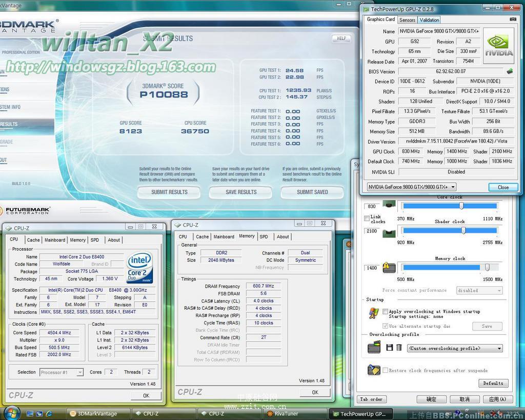Check Restore clock frequencies after suspend

pos(386,370)
